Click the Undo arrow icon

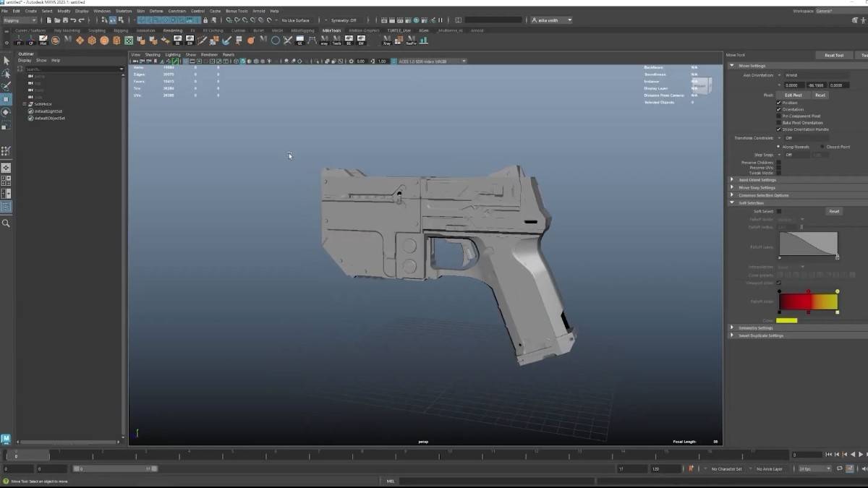(x=74, y=20)
